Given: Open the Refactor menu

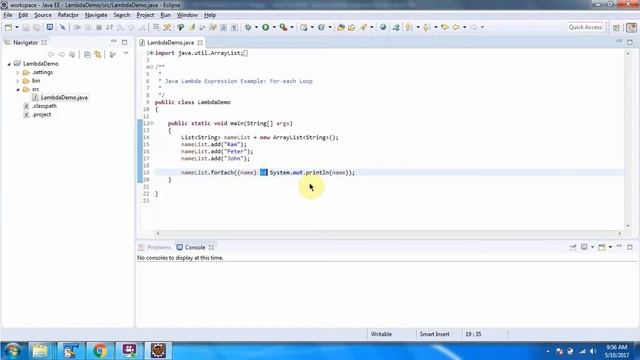Looking at the screenshot, I should pos(68,15).
